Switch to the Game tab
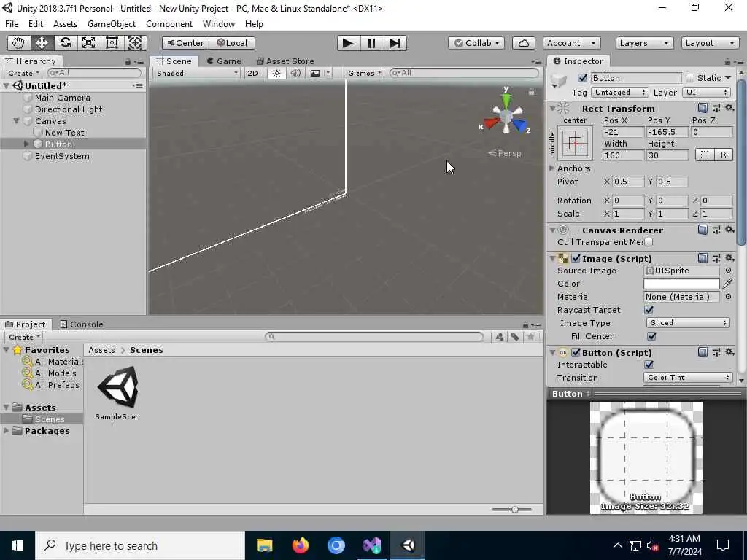747x560 pixels. click(224, 61)
